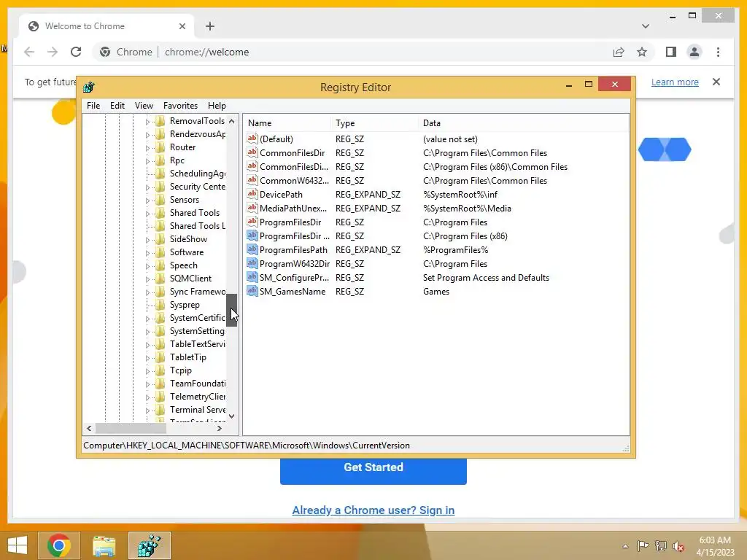Click the Router folder icon

[x=160, y=147]
